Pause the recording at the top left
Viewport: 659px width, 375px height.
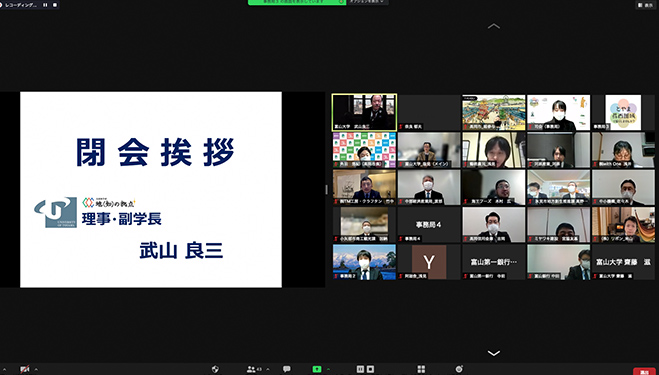click(45, 5)
